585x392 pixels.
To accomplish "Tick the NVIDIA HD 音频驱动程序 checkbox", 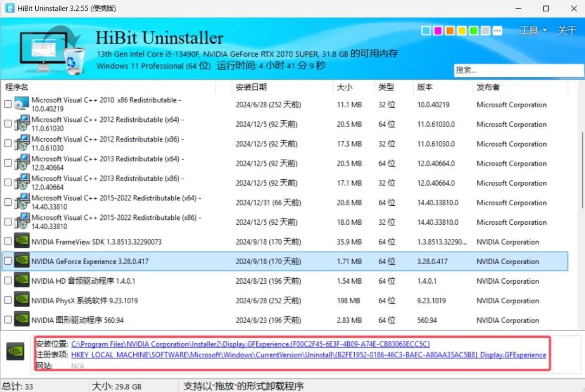I will [8, 280].
